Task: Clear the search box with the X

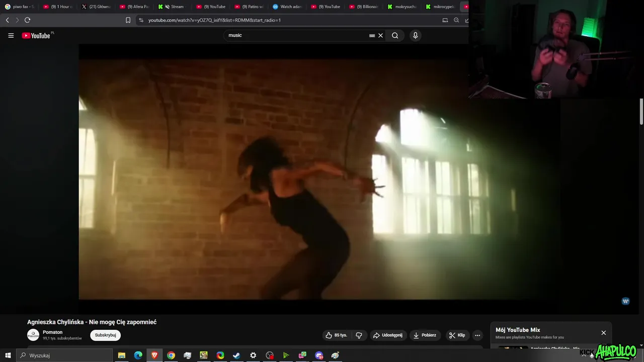Action: click(381, 35)
